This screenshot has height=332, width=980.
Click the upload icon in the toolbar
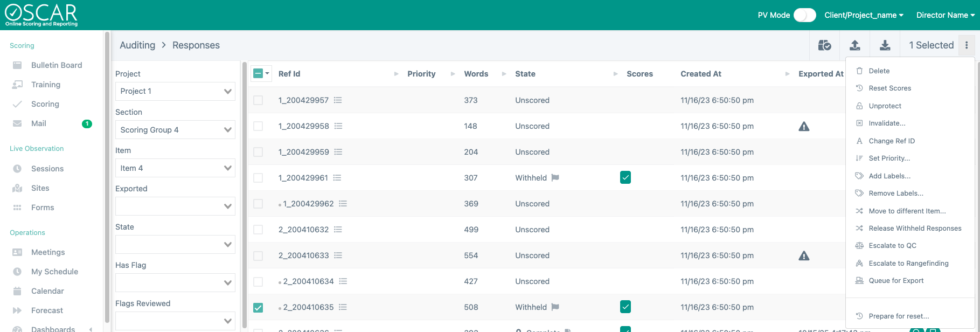854,45
